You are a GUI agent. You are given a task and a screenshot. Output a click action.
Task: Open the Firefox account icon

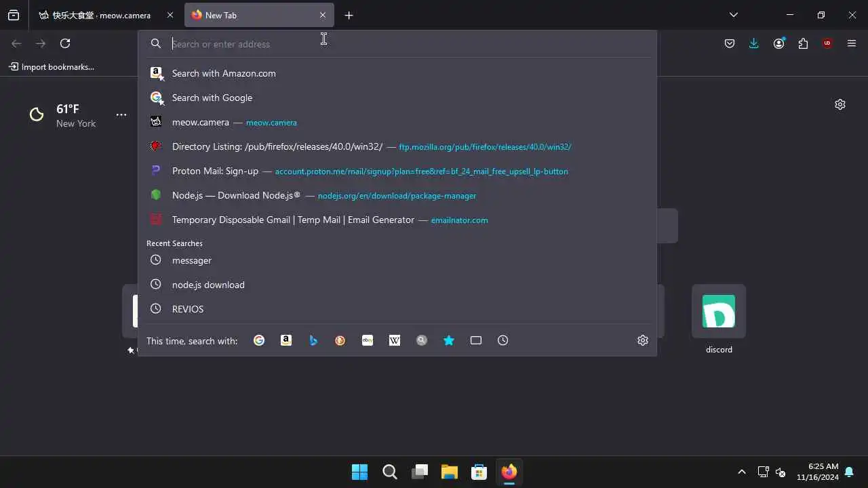pos(778,43)
